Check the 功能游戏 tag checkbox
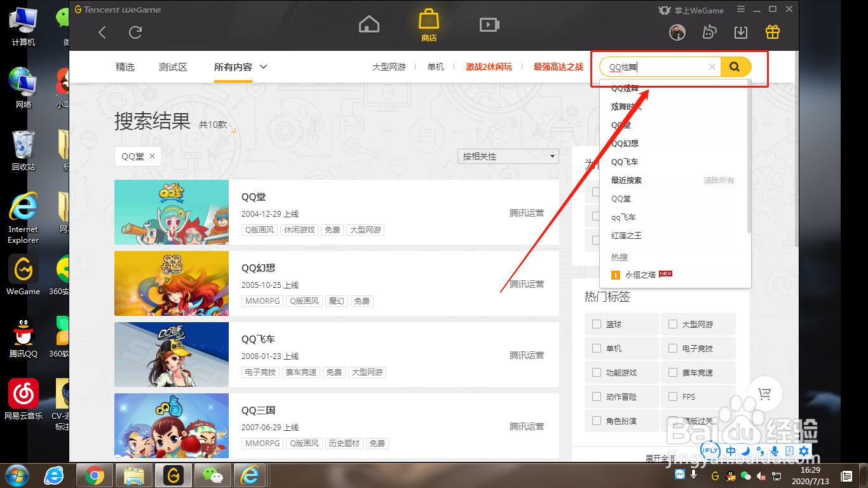This screenshot has width=868, height=488. click(597, 372)
